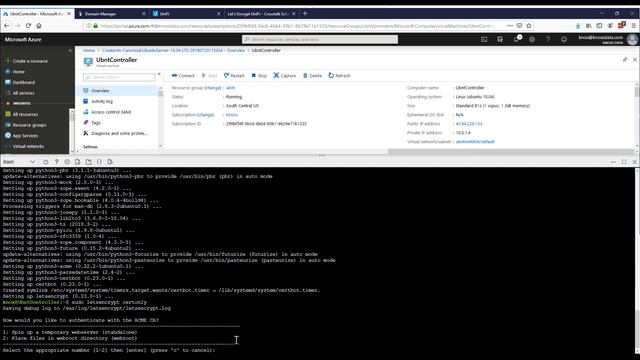The image size is (640, 360).
Task: Click the Restart VM button
Action: click(x=234, y=76)
